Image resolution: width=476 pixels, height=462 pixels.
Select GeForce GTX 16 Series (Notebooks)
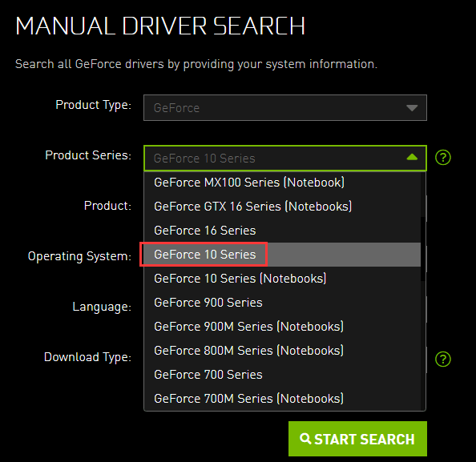pyautogui.click(x=282, y=207)
